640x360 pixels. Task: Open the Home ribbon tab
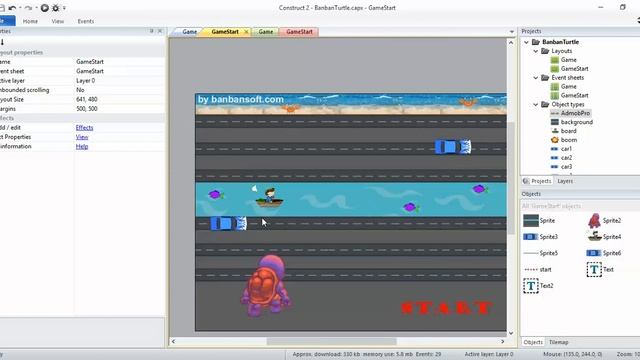(30, 21)
